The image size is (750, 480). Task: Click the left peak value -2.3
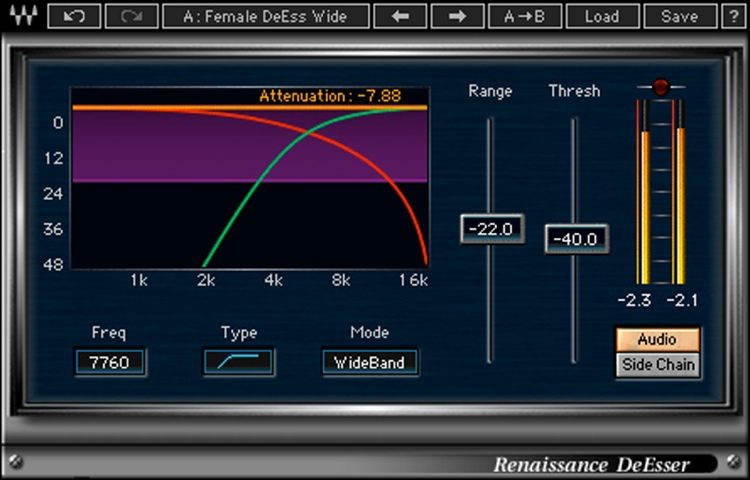pos(634,300)
